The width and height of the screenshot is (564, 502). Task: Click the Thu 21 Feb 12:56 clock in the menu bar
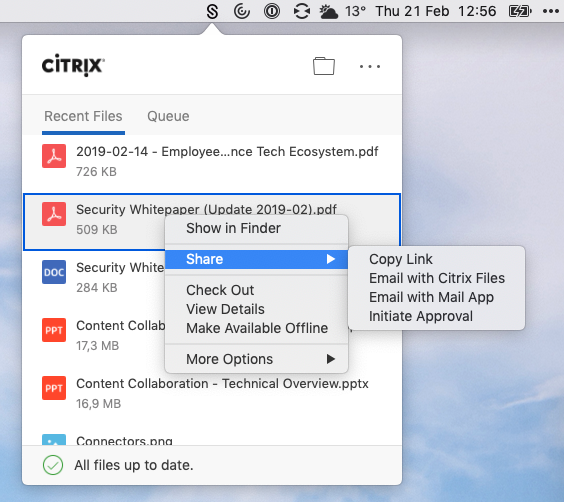tap(436, 11)
